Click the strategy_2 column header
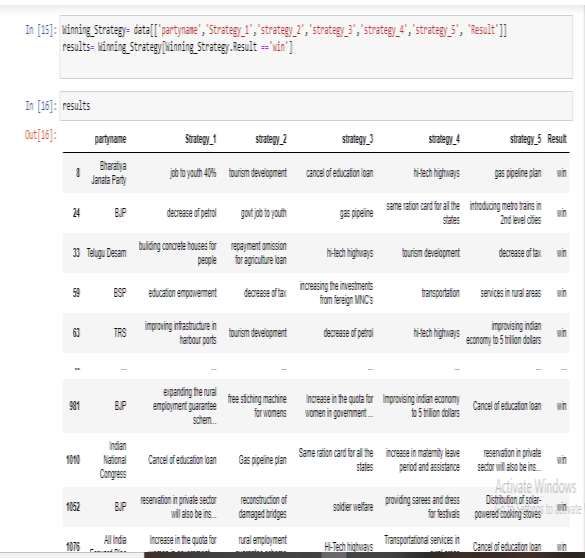This screenshot has height=558, width=585. (x=271, y=139)
